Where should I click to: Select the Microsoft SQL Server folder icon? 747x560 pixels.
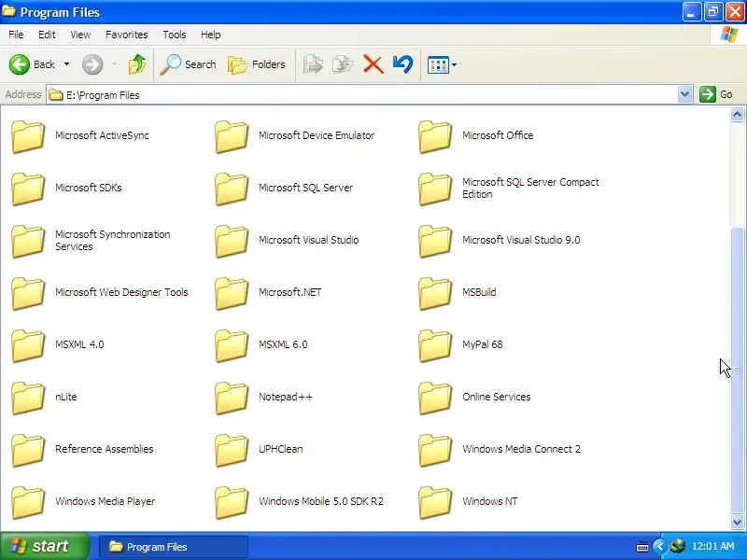coord(232,189)
